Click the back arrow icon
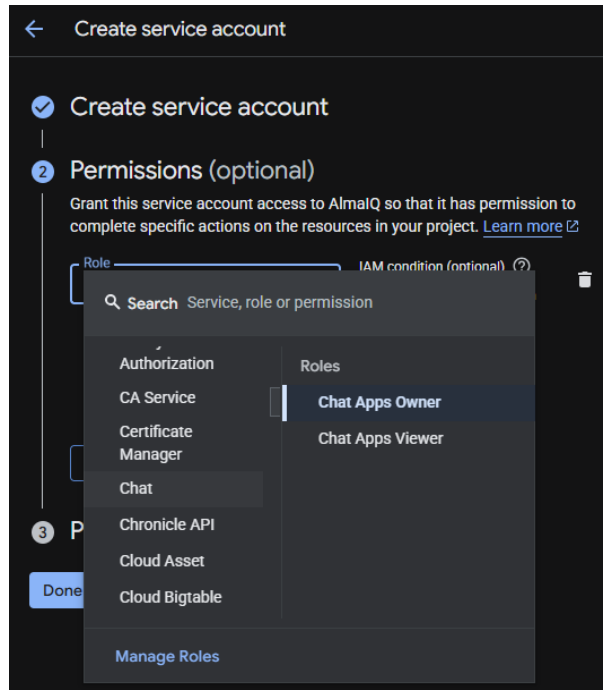The height and width of the screenshot is (692, 611). [x=34, y=29]
